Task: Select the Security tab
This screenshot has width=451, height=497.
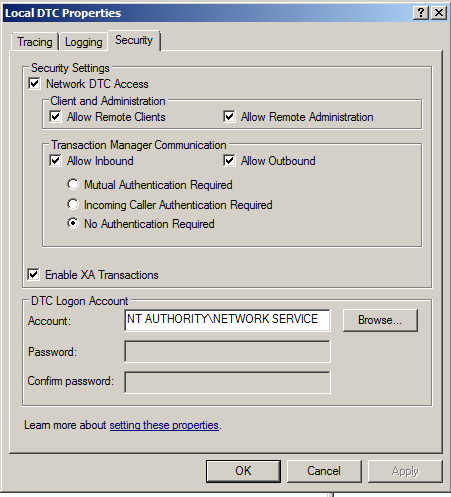Action: tap(134, 40)
